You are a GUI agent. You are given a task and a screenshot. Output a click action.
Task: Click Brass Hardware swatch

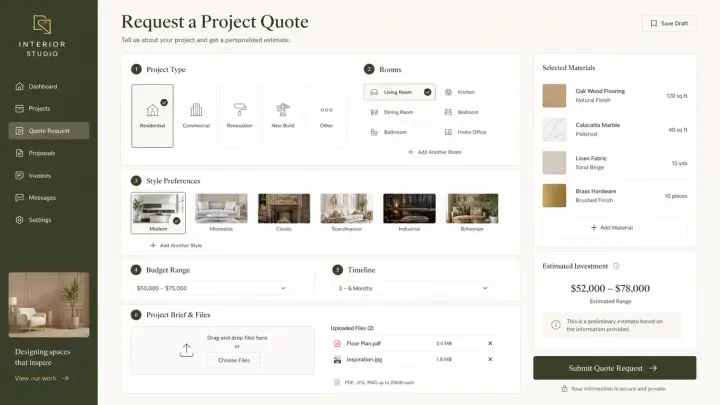tap(554, 196)
